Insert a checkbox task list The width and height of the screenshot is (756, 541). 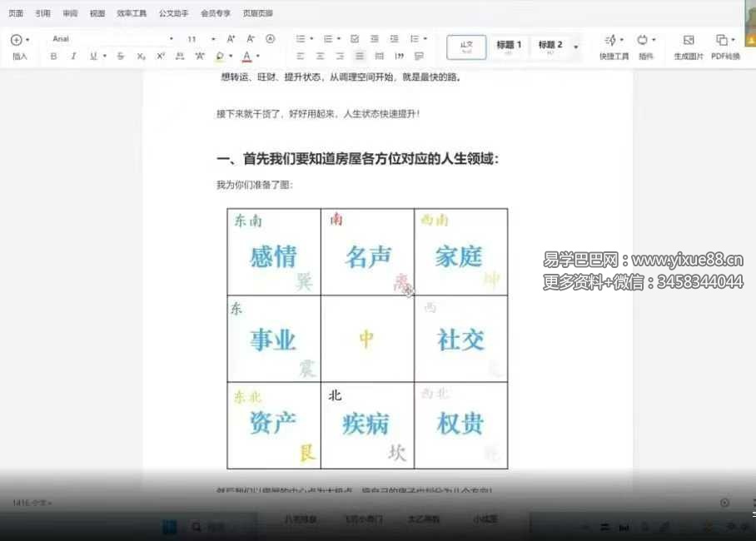pyautogui.click(x=355, y=39)
